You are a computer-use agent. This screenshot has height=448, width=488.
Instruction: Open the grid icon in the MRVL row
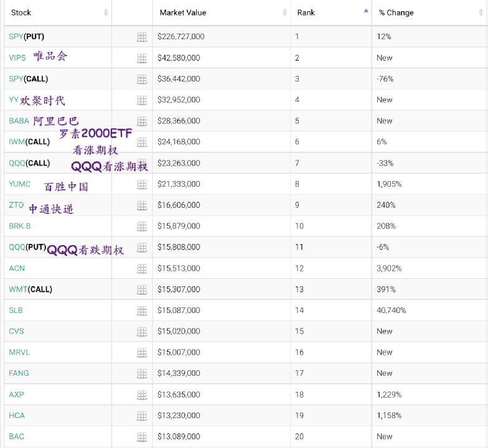[141, 352]
